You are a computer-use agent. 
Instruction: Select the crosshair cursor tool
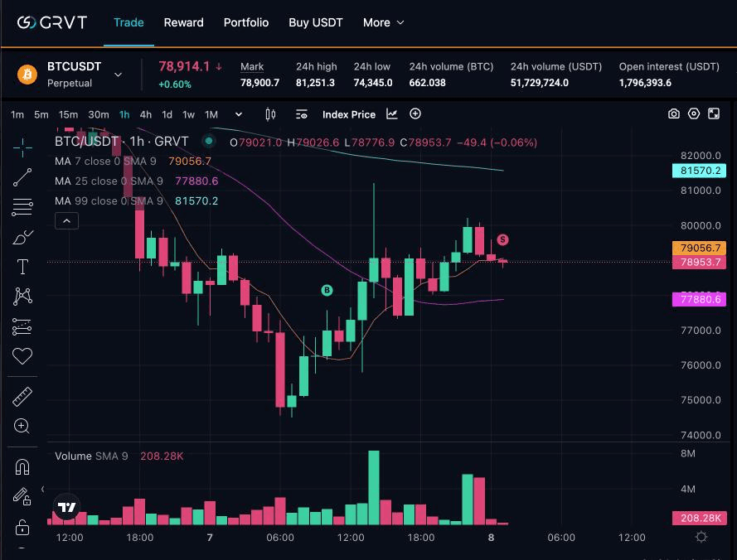click(22, 147)
